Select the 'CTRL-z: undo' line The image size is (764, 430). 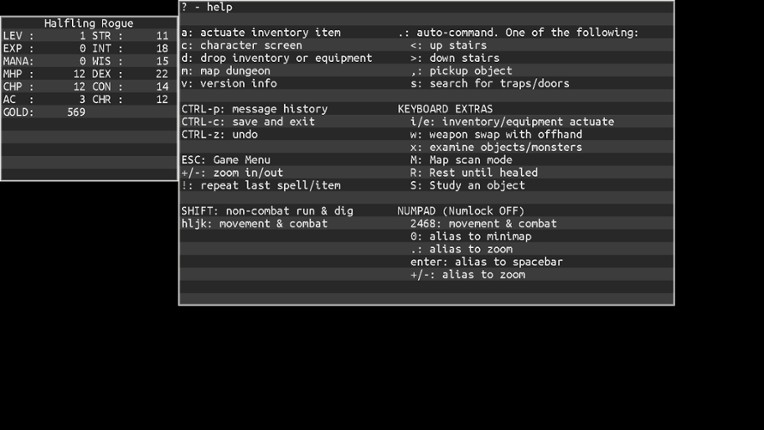pyautogui.click(x=219, y=135)
